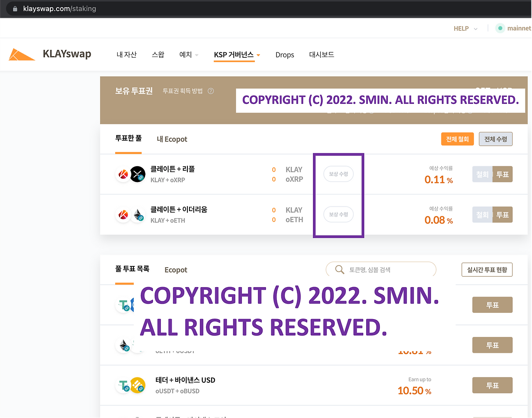Click the green mainnet status indicator
Image resolution: width=532 pixels, height=418 pixels.
tap(500, 28)
